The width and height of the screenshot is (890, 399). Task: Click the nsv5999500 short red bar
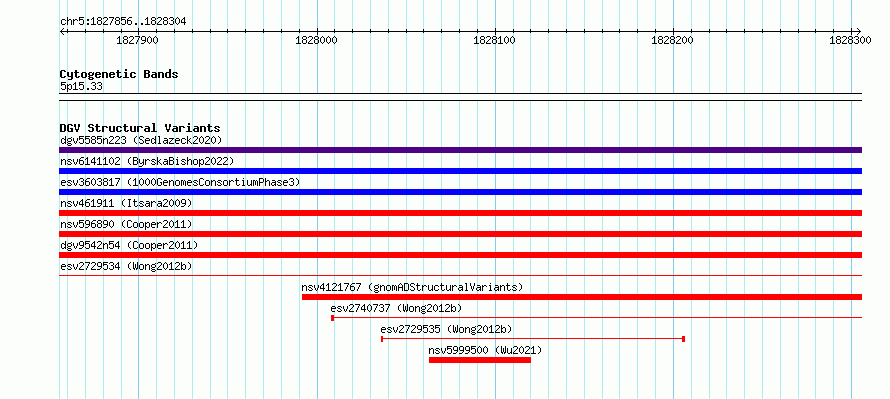(x=480, y=360)
